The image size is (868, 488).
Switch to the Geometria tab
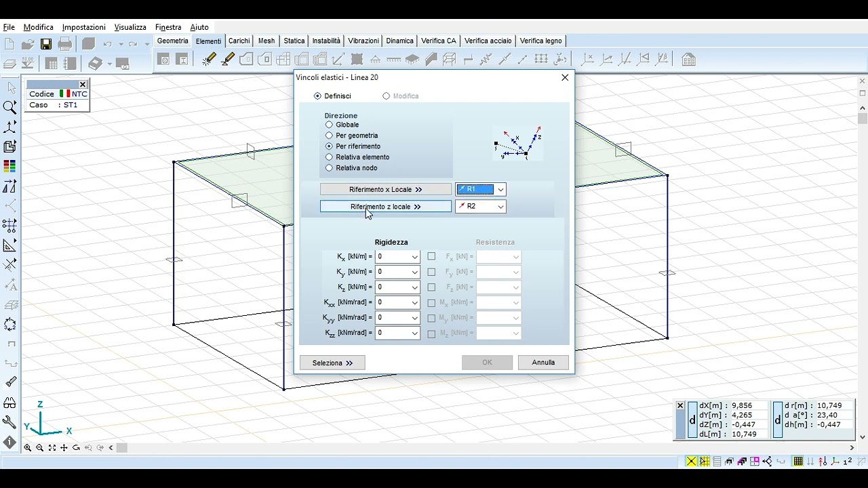click(172, 41)
